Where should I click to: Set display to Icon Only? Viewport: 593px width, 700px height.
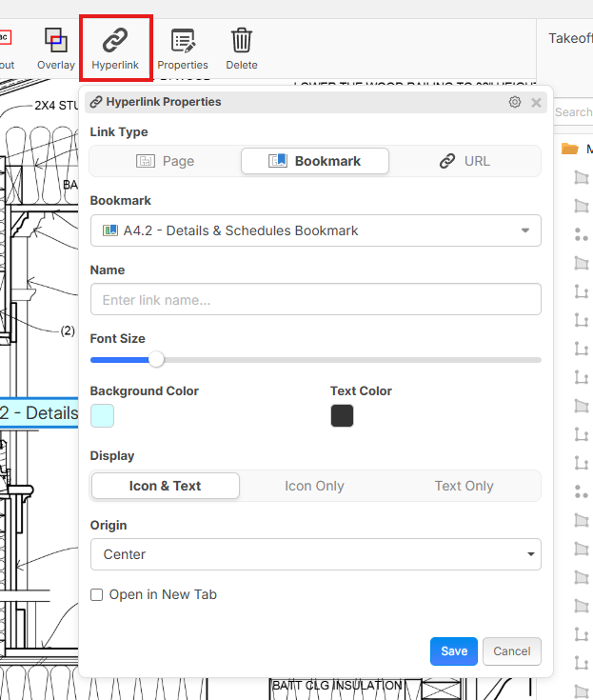point(314,486)
